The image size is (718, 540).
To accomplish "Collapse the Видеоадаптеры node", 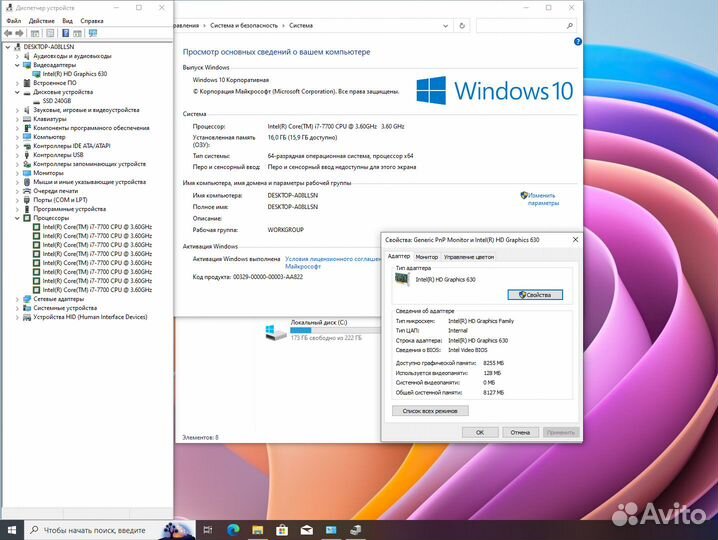I will (x=17, y=65).
